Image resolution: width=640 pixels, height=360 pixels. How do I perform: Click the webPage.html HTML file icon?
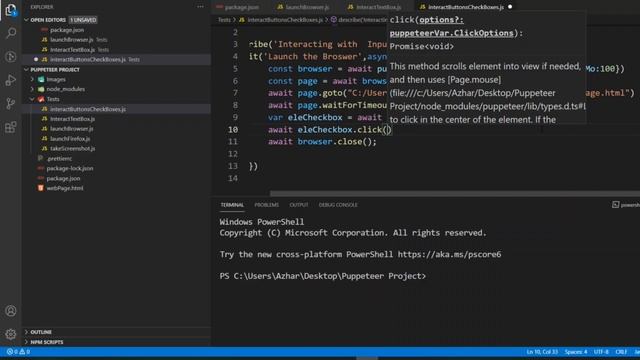coord(40,188)
